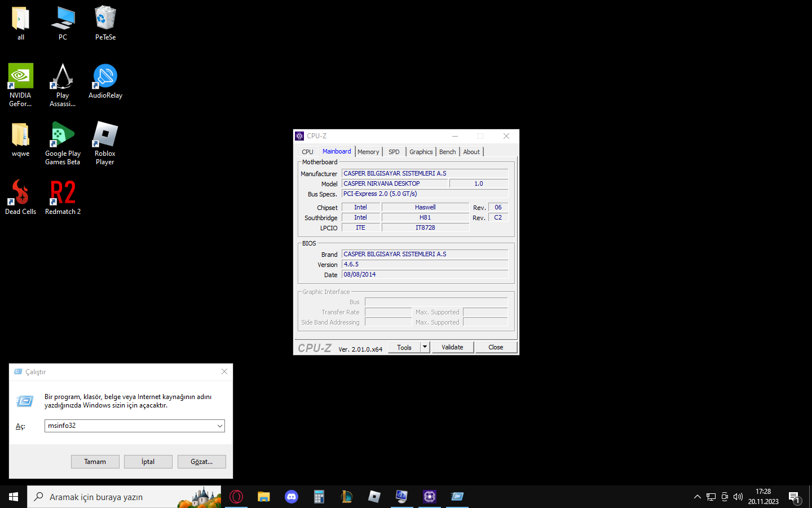Launch Opera browser from the taskbar
This screenshot has height=508, width=812.
coord(236,497)
